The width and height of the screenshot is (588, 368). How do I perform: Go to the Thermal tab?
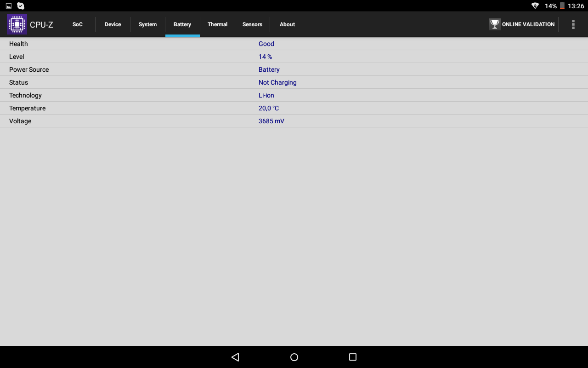click(217, 24)
